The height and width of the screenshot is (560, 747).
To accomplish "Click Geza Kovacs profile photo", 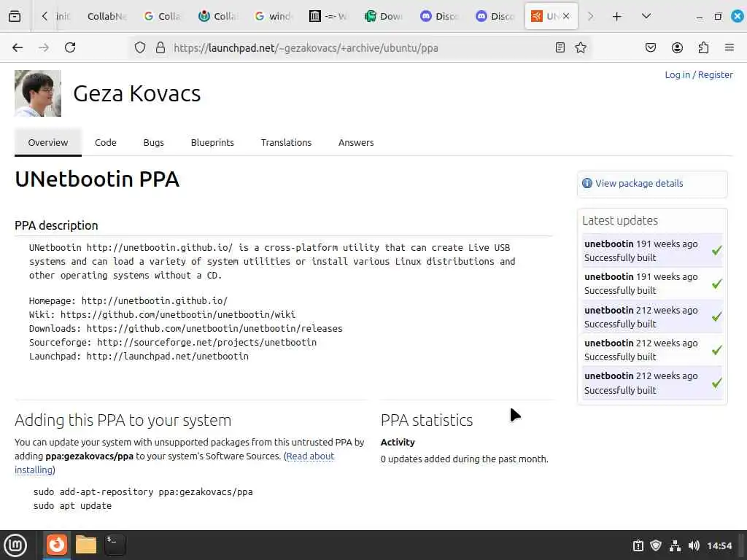I will (x=38, y=93).
